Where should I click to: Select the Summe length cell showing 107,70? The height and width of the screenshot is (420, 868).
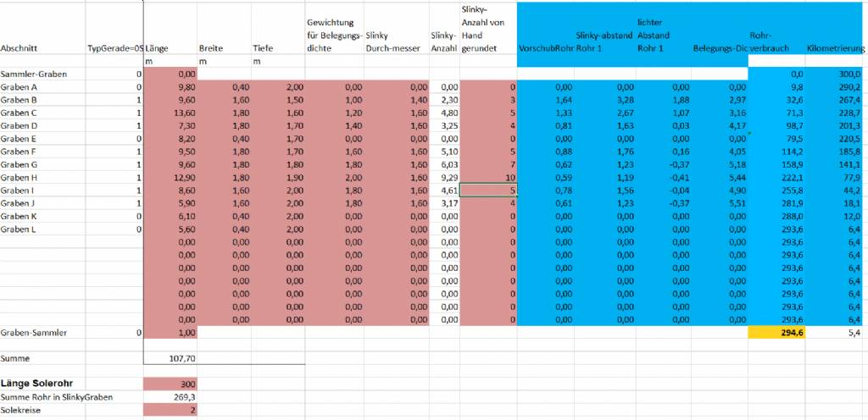pos(171,358)
